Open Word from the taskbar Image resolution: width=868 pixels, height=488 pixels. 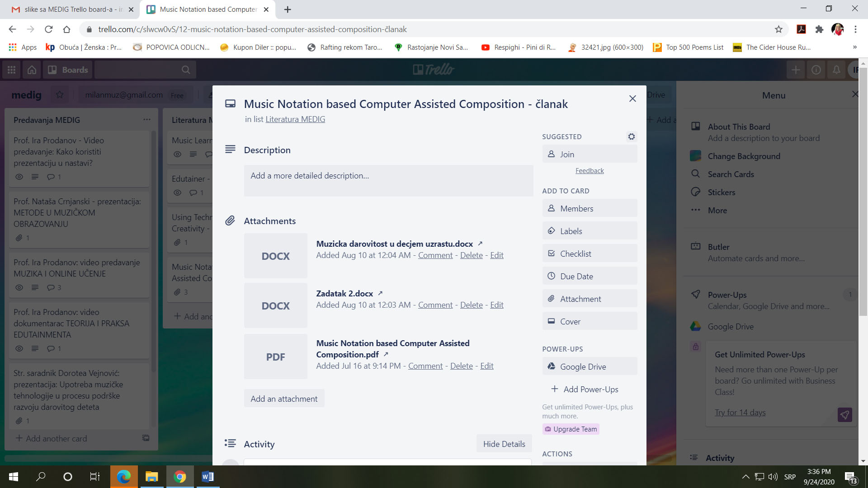coord(208,477)
